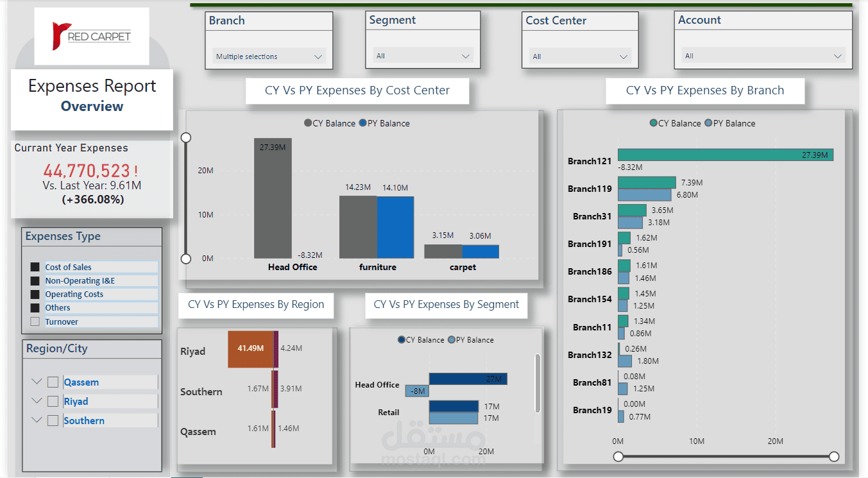Click the Expenses Report Overview title
This screenshot has width=868, height=478.
[92, 96]
